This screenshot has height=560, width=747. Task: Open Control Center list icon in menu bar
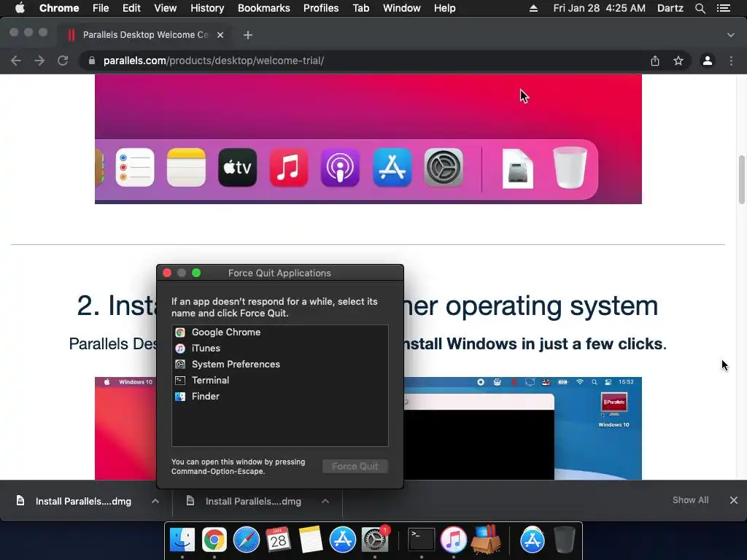723,8
